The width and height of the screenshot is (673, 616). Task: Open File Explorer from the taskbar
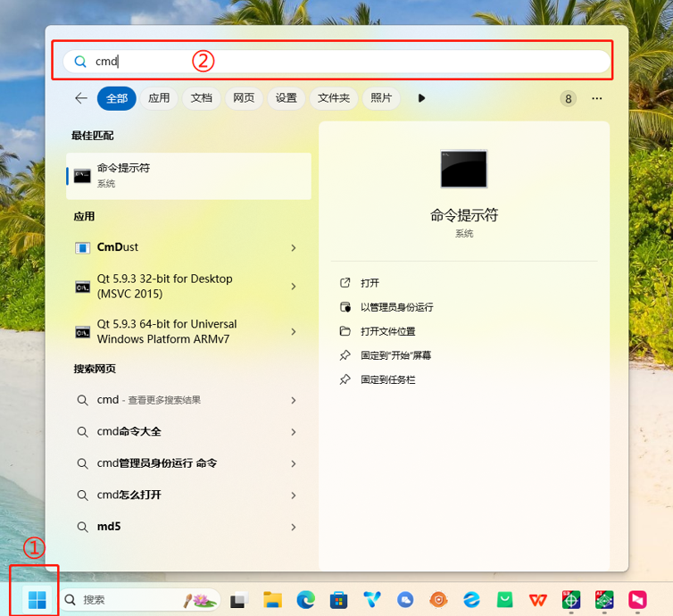(x=272, y=600)
